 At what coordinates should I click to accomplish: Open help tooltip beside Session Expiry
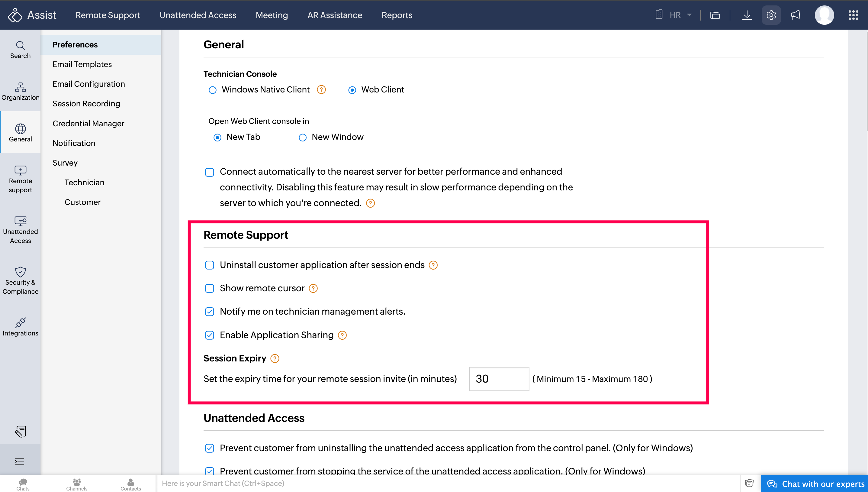(275, 358)
